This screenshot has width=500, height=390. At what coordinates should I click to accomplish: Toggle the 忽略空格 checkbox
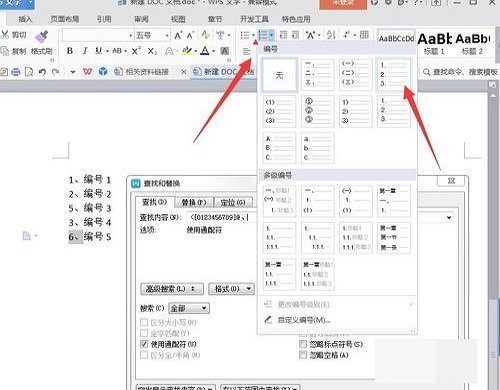point(303,355)
